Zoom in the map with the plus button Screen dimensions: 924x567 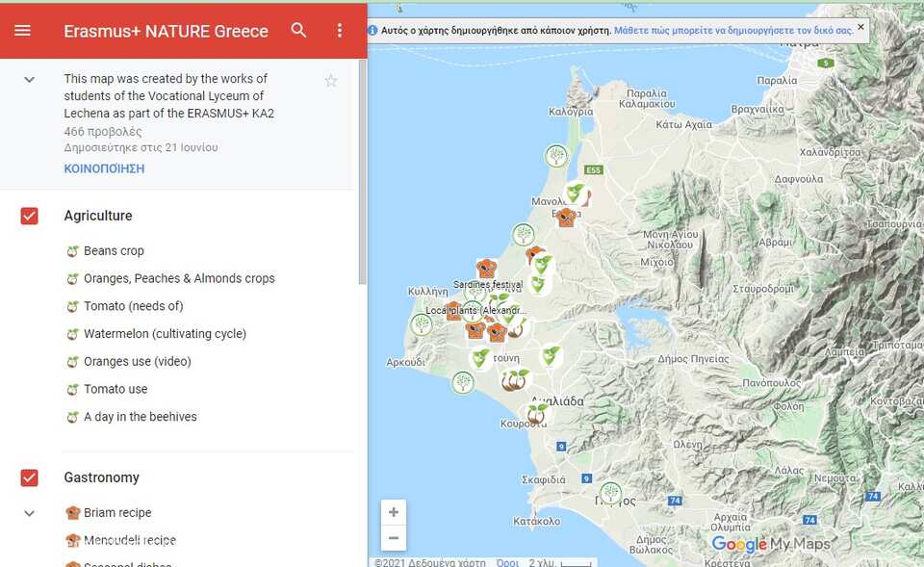point(394,512)
